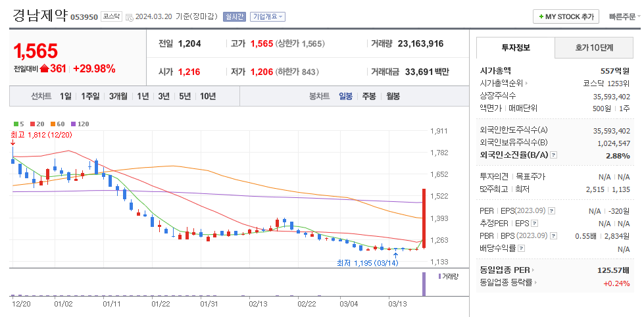Click the help icon next to PER EPS(2023.09)
Viewport: 644px width, 317px height.
tap(552, 211)
